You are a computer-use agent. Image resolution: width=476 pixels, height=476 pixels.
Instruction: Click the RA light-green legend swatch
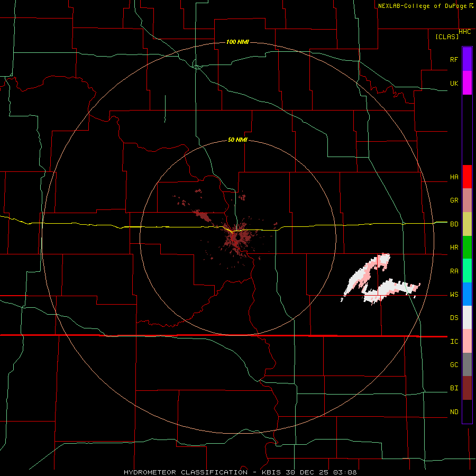coord(467,271)
